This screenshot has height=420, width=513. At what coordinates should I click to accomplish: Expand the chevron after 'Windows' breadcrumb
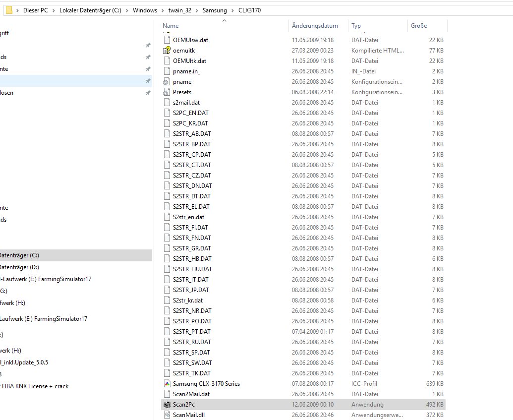pos(163,10)
